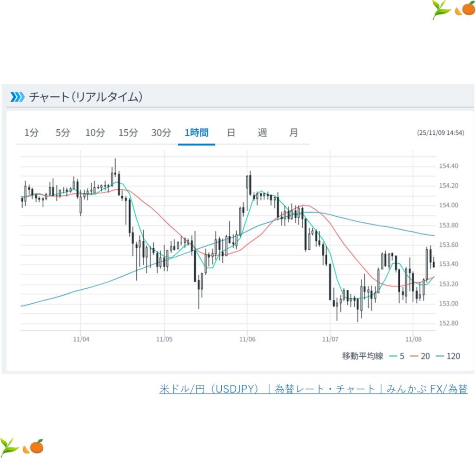Select the 5分 timeframe tab
476x458 pixels.
tap(62, 133)
